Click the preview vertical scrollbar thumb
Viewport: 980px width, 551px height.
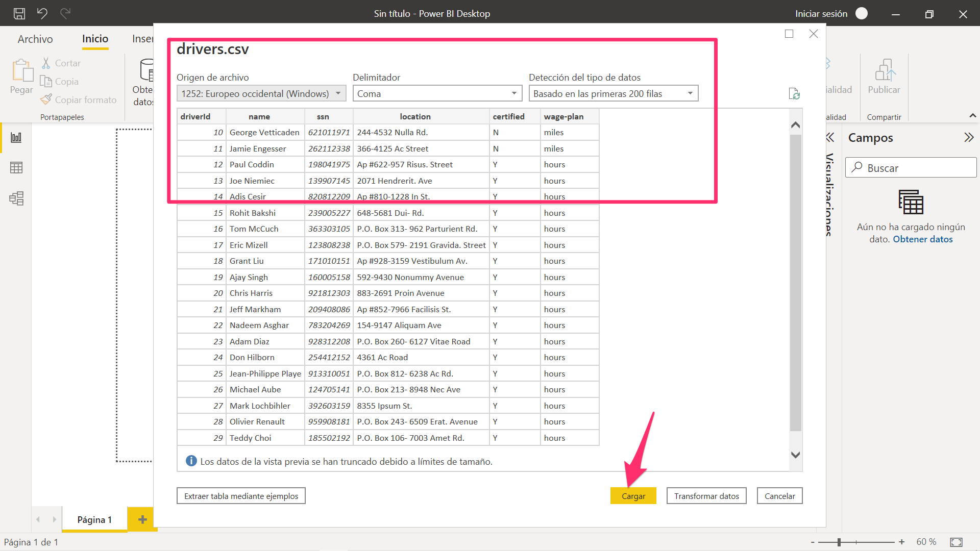pyautogui.click(x=795, y=283)
